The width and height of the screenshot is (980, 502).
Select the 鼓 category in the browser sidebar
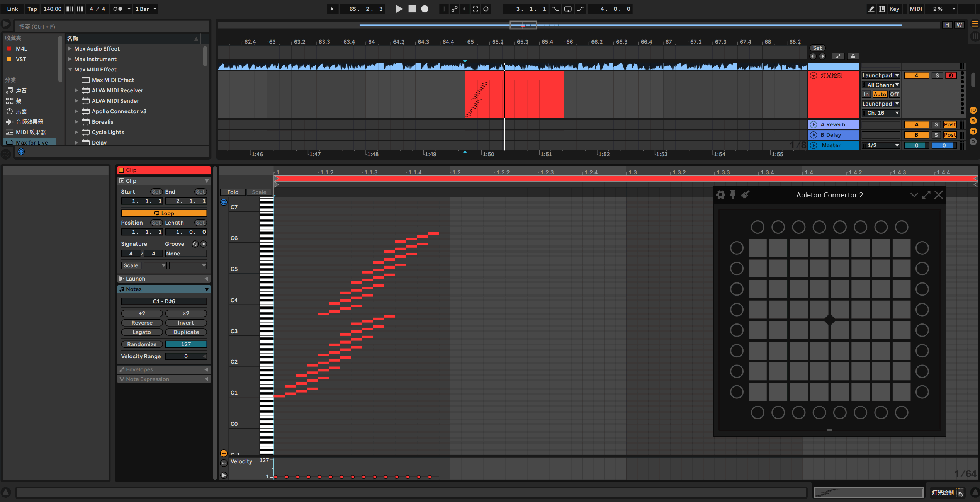click(18, 101)
